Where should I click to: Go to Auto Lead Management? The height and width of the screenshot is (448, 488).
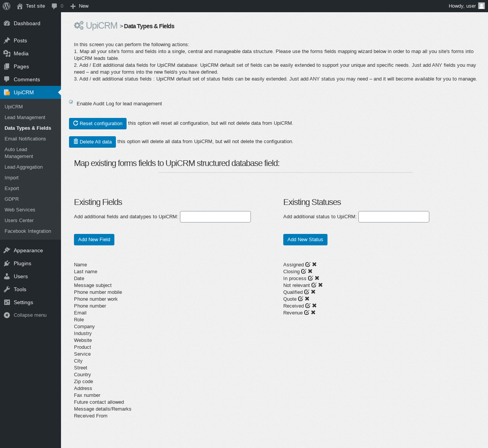pyautogui.click(x=30, y=153)
